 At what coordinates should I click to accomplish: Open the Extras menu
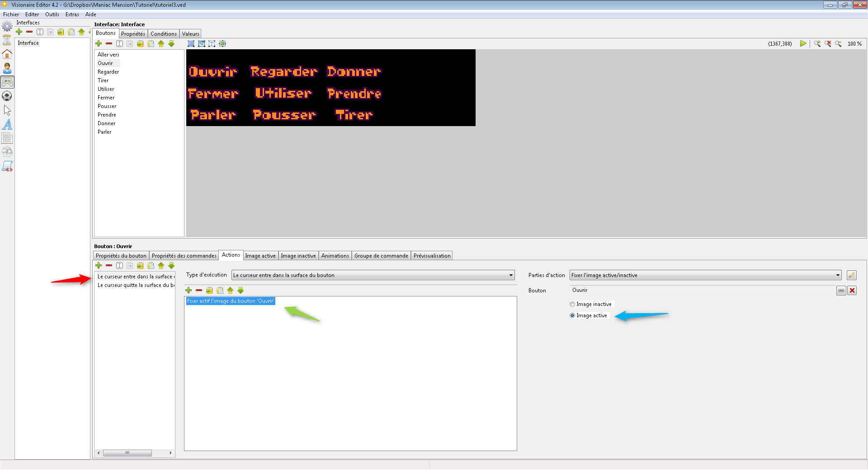point(72,14)
